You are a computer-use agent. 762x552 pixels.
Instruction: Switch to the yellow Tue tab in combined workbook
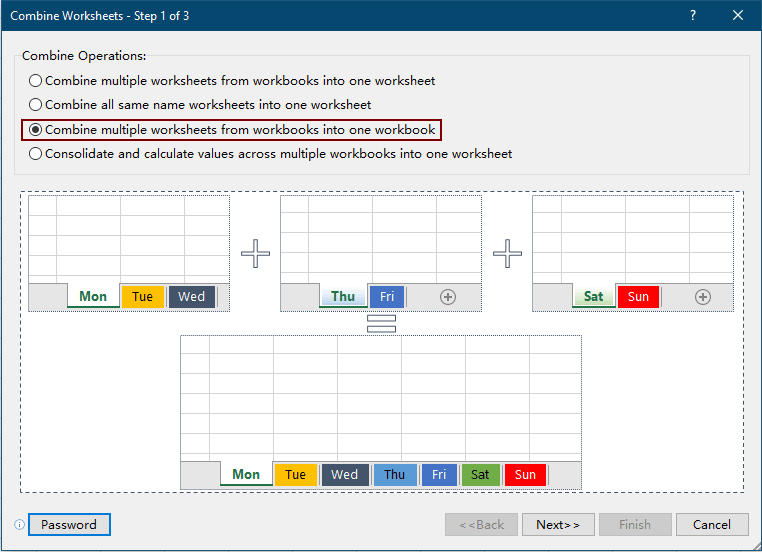tap(296, 475)
